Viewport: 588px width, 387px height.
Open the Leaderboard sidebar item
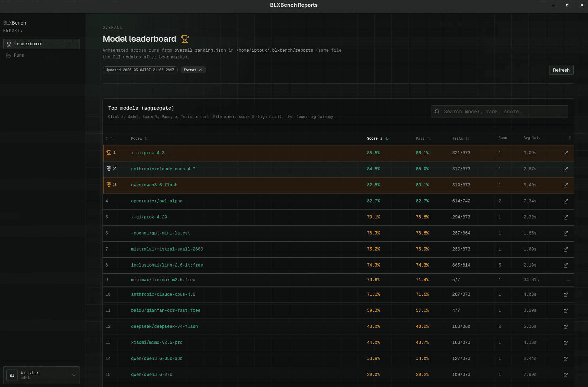(x=41, y=44)
